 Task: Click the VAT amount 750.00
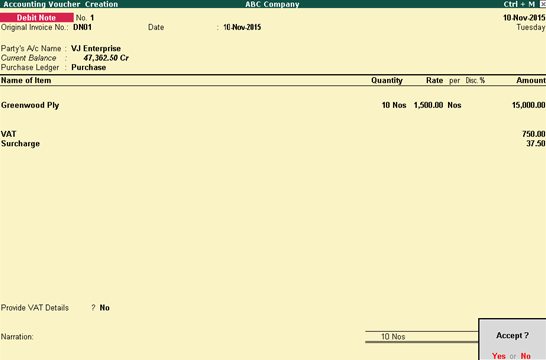point(533,134)
